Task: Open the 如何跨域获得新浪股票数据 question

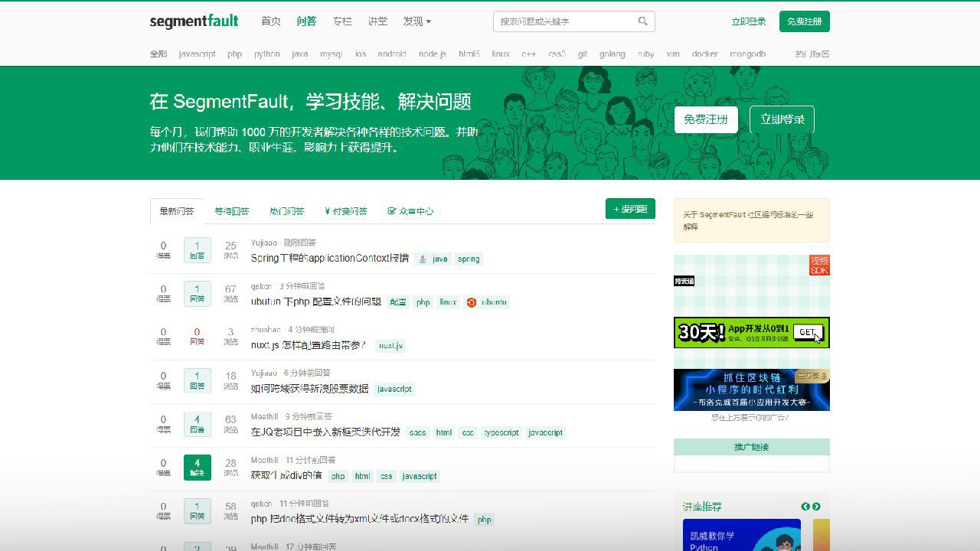Action: (x=310, y=389)
